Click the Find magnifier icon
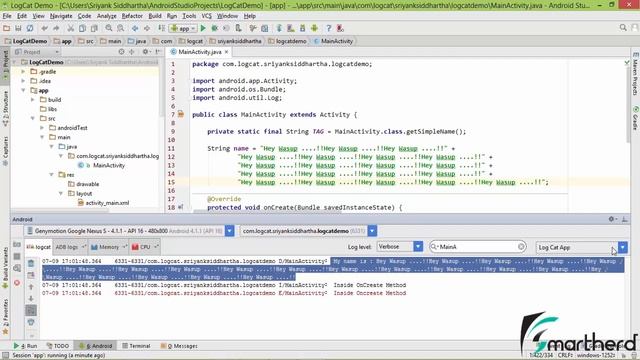The height and width of the screenshot is (360, 640). coord(109,28)
